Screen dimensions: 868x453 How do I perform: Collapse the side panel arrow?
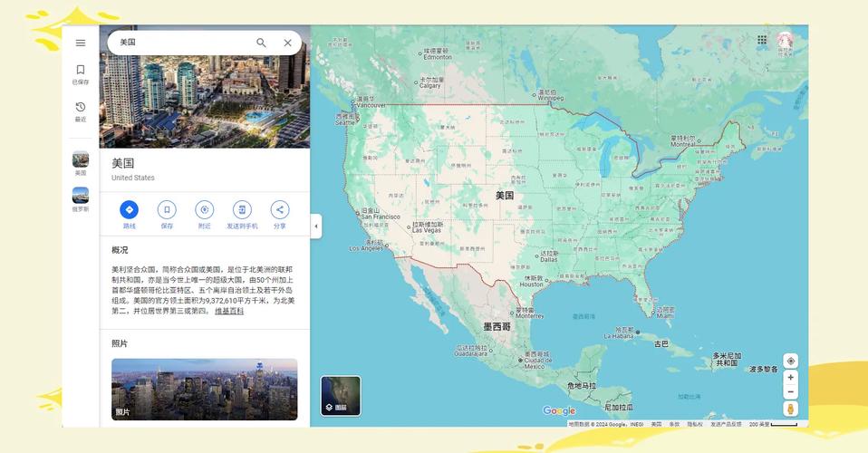click(316, 226)
